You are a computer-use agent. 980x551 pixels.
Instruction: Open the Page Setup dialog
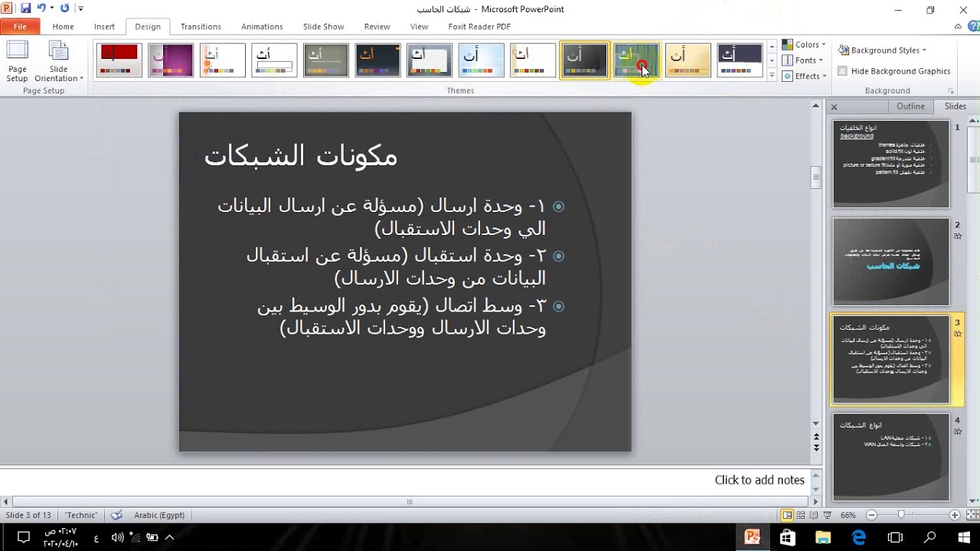[x=17, y=61]
